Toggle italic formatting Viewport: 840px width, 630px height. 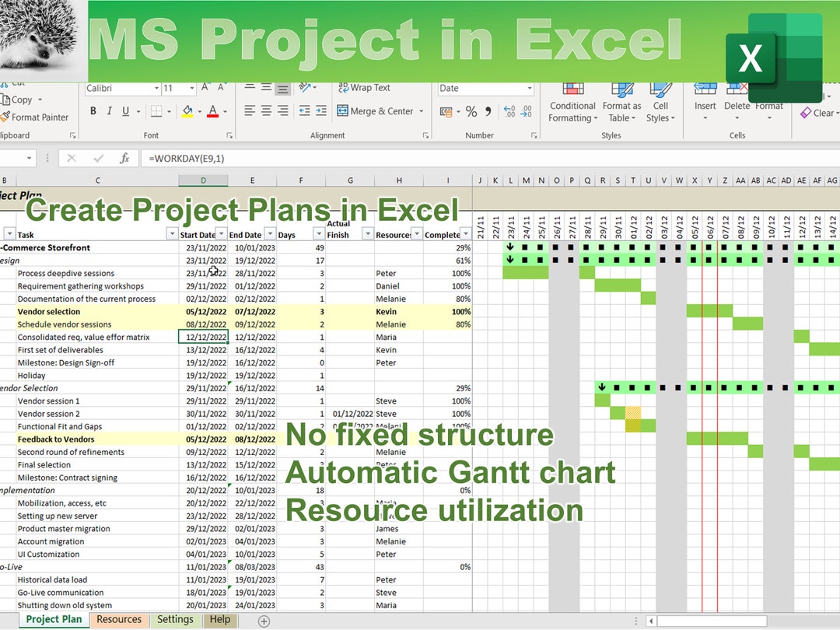click(109, 112)
